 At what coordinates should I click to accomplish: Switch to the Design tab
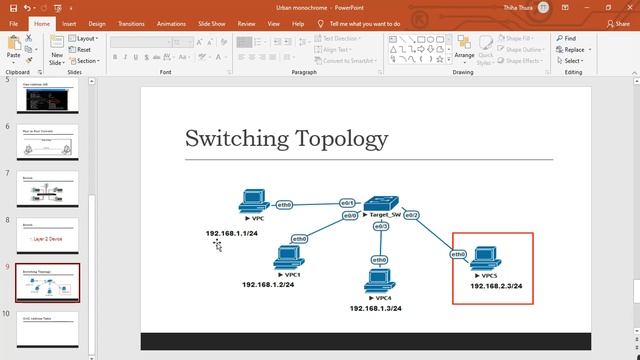click(x=97, y=24)
